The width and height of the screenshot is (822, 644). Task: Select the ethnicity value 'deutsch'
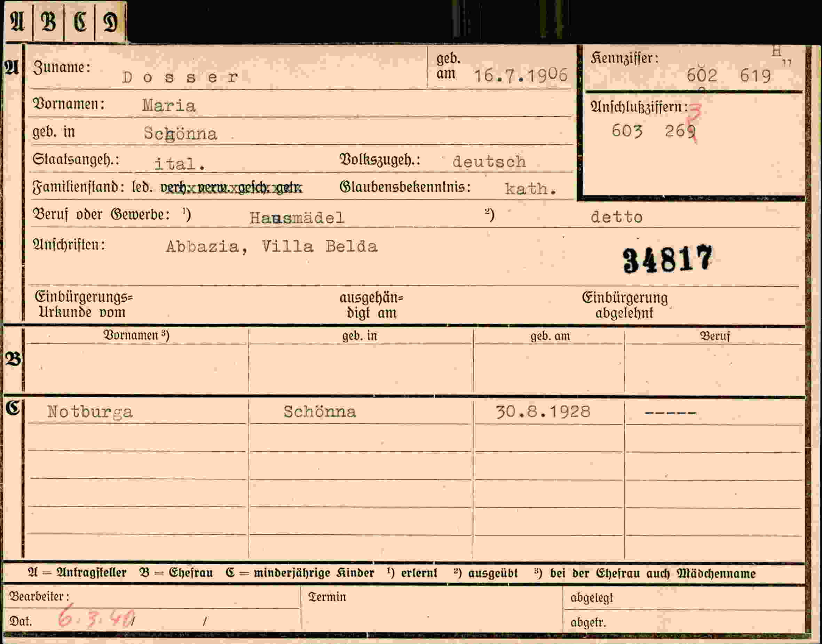coord(489,161)
